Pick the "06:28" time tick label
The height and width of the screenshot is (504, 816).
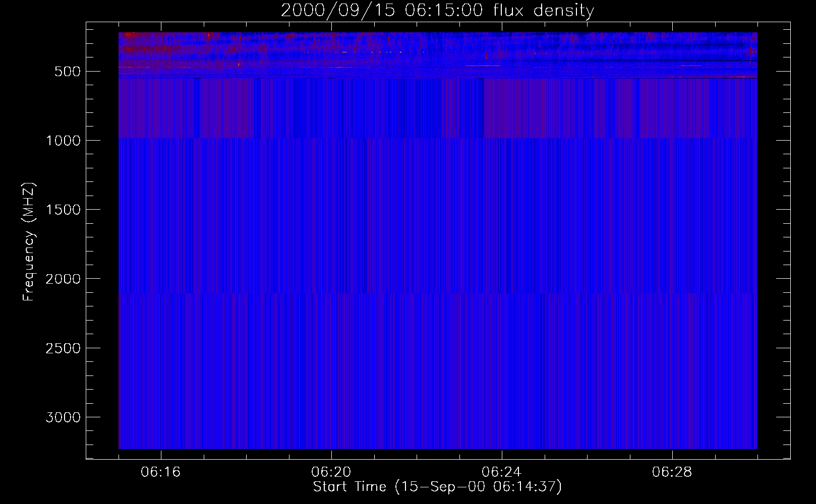pyautogui.click(x=672, y=472)
